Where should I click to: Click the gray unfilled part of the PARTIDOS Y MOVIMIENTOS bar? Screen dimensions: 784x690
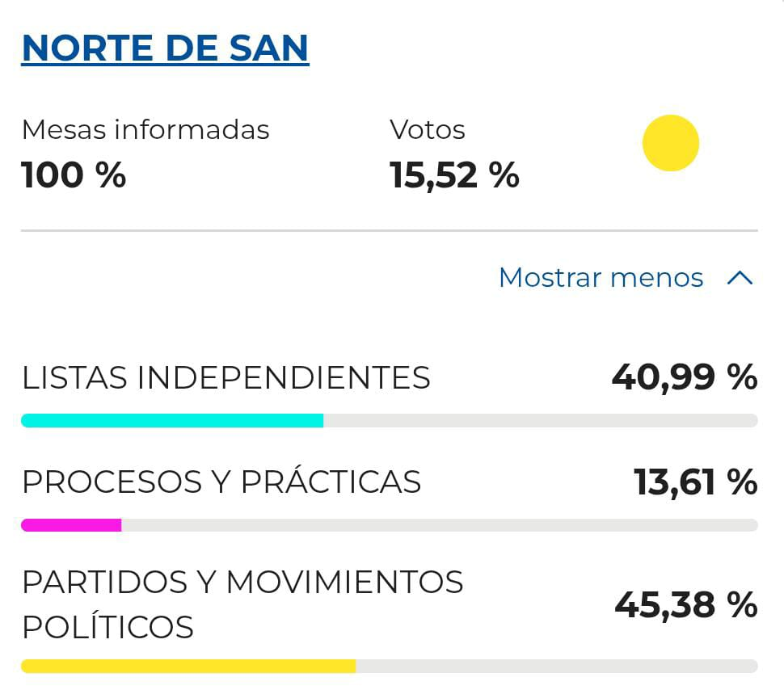click(x=556, y=667)
